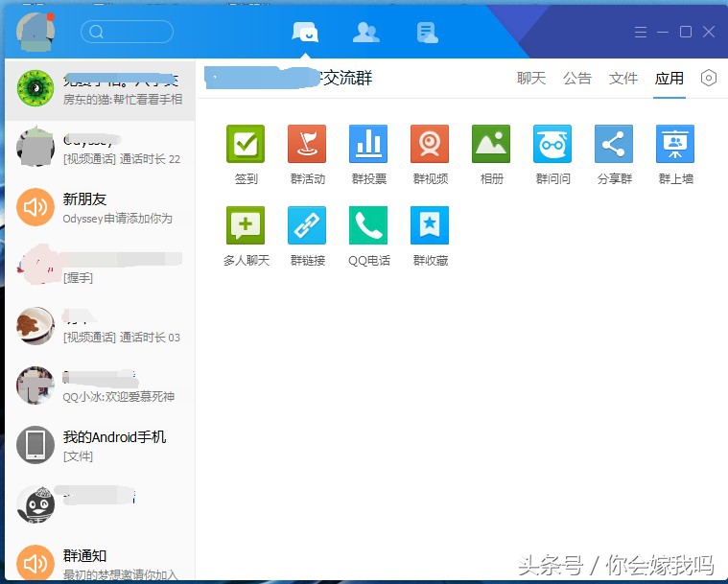Open group settings hexagon icon

(x=709, y=78)
